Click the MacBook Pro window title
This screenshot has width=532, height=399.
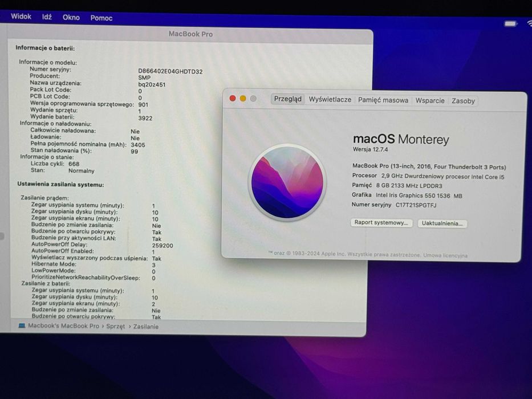click(190, 34)
